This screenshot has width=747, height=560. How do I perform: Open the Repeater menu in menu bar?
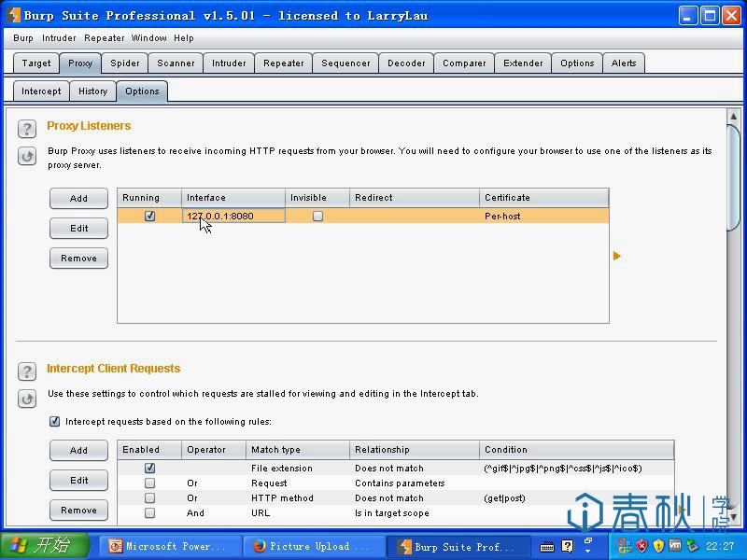pyautogui.click(x=105, y=38)
